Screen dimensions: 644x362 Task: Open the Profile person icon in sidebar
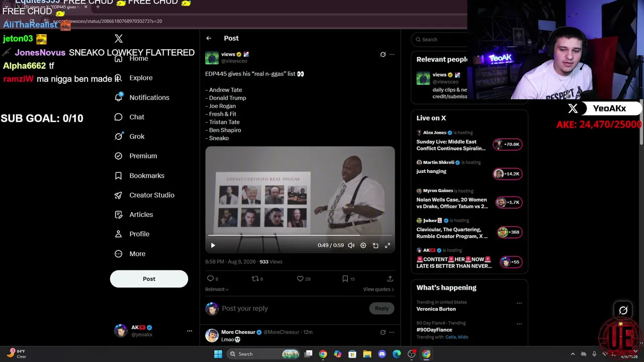click(119, 234)
